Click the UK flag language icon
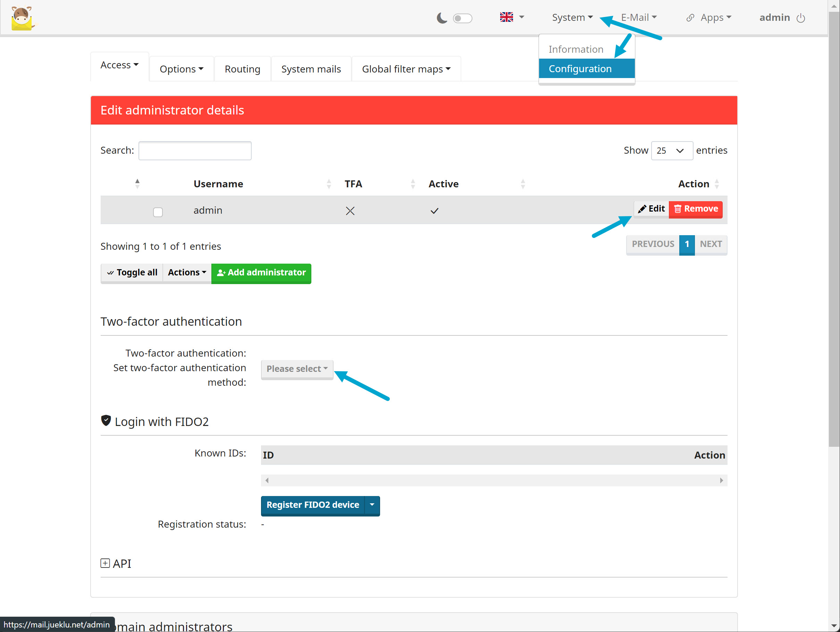 coord(506,17)
